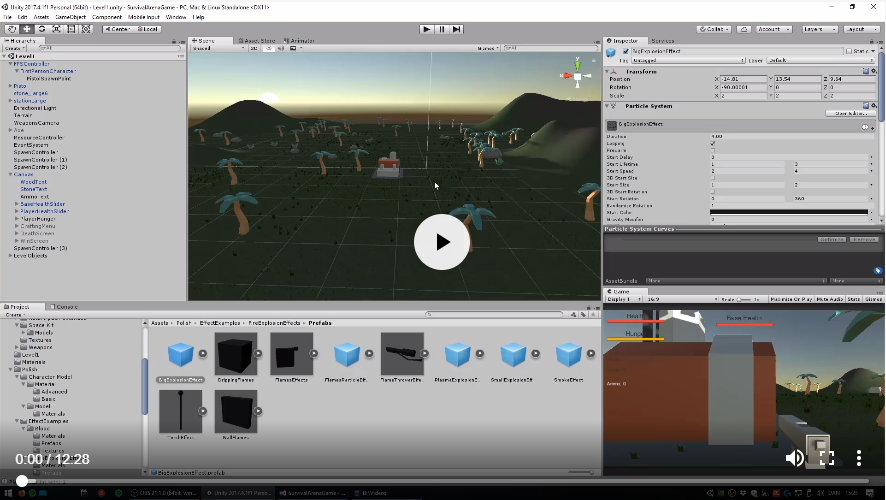This screenshot has width=886, height=500.
Task: Toggle the GameObject active checkbox in Inspector
Action: click(x=625, y=51)
